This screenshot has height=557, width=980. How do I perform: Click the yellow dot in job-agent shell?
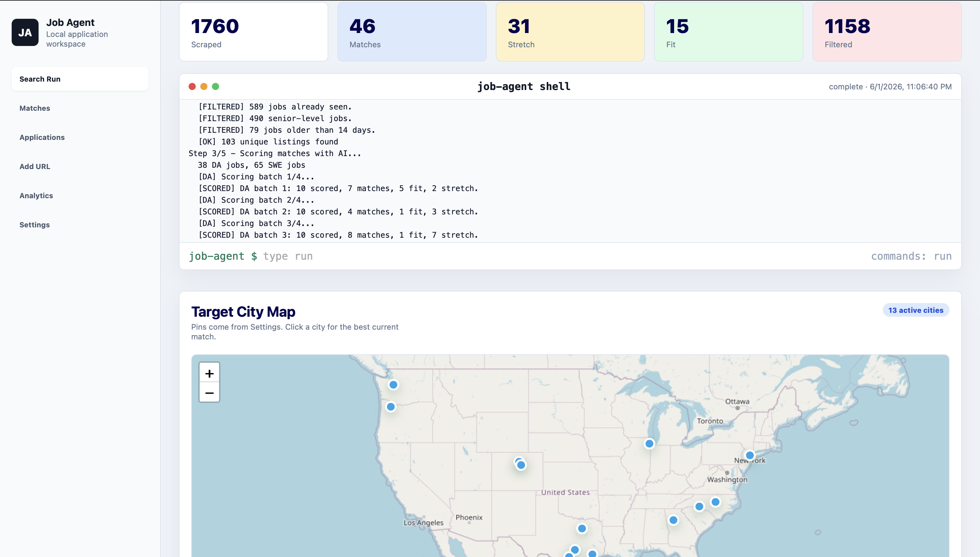(204, 86)
